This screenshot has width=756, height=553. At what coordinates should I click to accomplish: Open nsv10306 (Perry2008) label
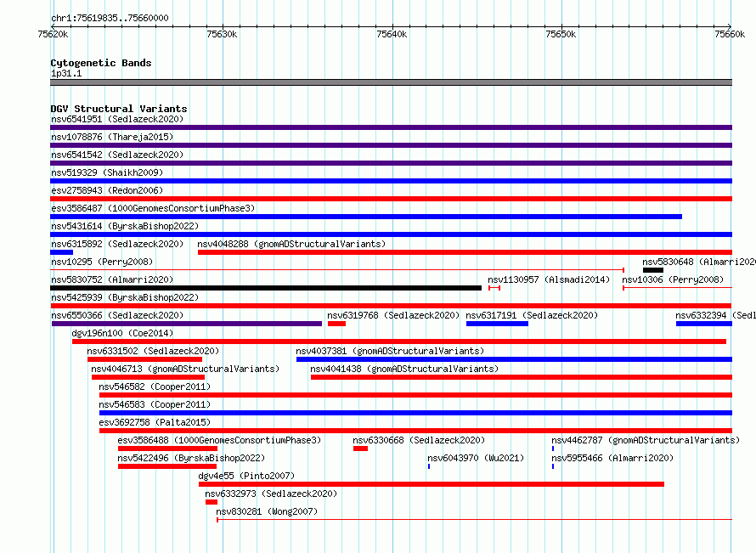pyautogui.click(x=673, y=279)
